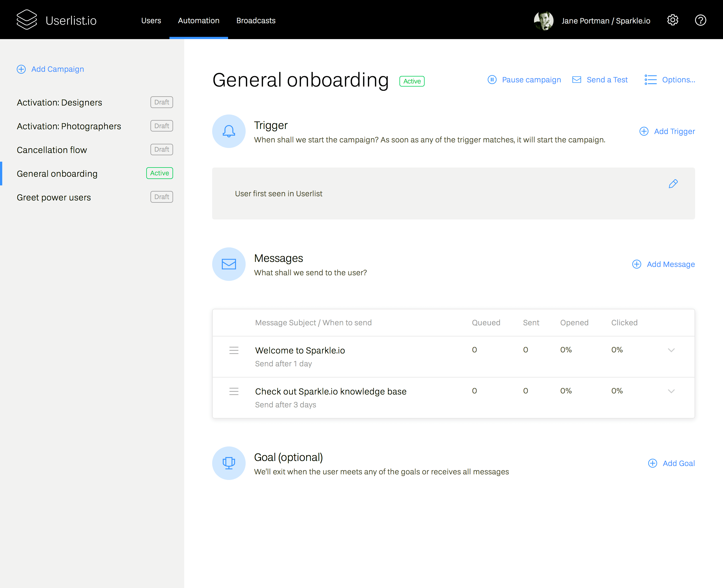Select the Automation tab
Viewport: 723px width, 588px height.
(x=198, y=20)
